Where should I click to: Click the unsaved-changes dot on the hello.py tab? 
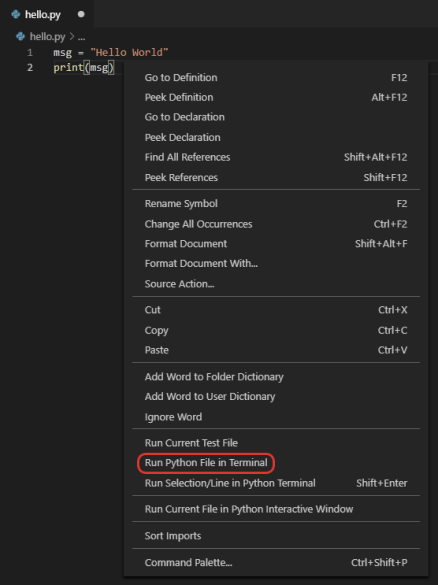[x=81, y=15]
